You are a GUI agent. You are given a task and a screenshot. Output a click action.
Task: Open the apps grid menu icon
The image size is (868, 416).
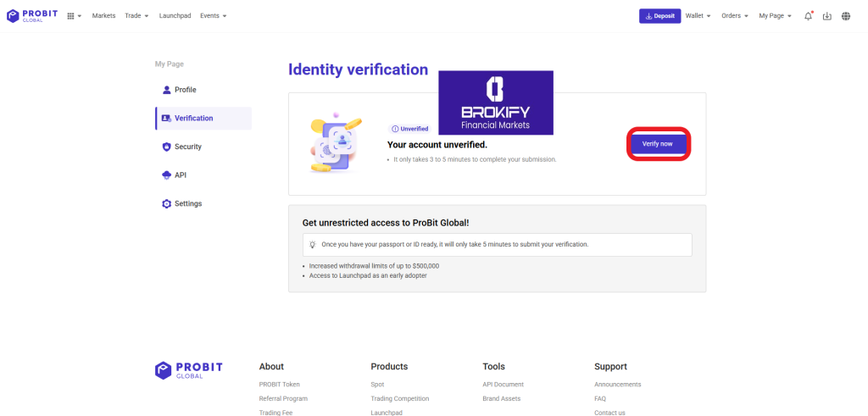(74, 16)
